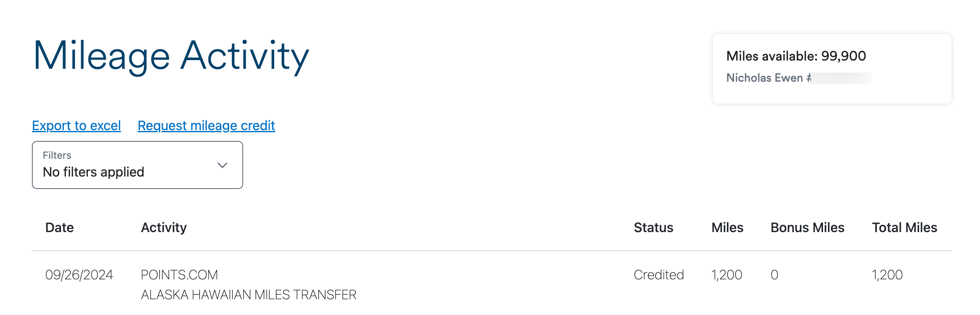Viewport: 980px width, 315px height.
Task: Click the Status column header
Action: 654,228
